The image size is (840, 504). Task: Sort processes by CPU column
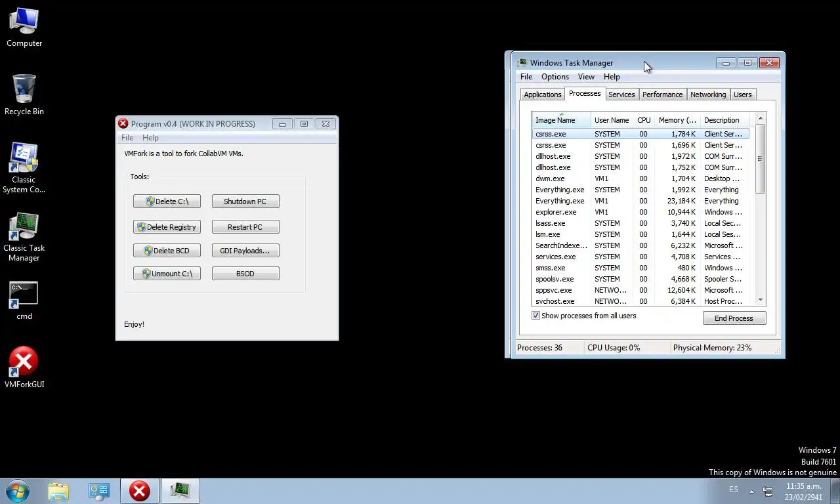coord(644,120)
